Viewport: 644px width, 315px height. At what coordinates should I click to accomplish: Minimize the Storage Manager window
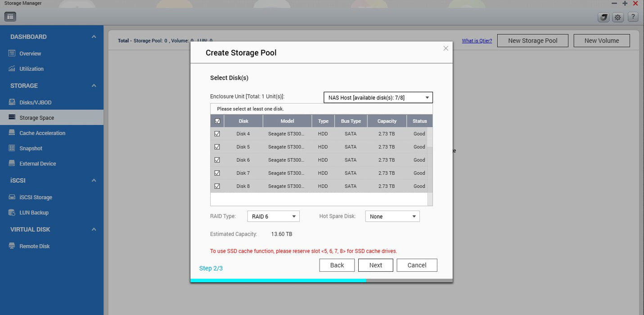pyautogui.click(x=614, y=3)
